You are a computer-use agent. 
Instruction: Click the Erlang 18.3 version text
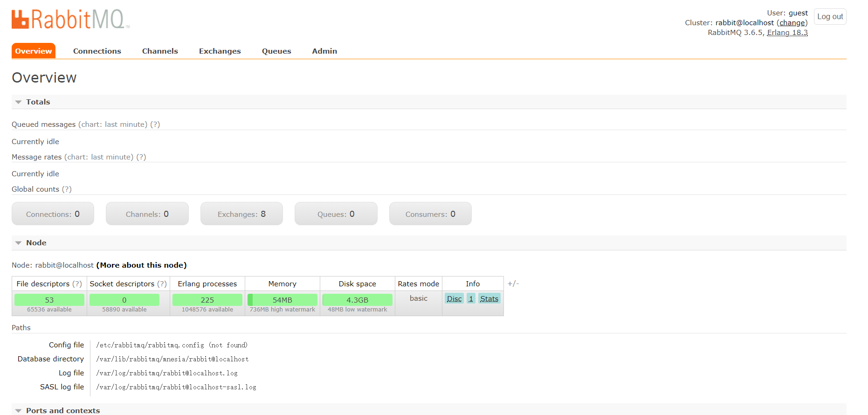[787, 32]
